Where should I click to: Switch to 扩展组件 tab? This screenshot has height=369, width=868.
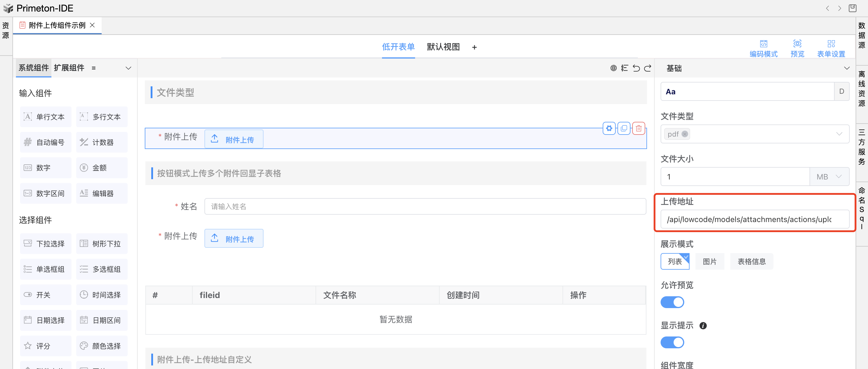point(69,68)
